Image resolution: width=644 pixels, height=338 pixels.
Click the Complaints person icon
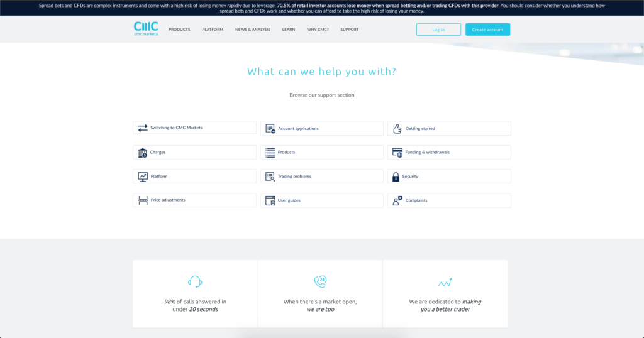(397, 200)
